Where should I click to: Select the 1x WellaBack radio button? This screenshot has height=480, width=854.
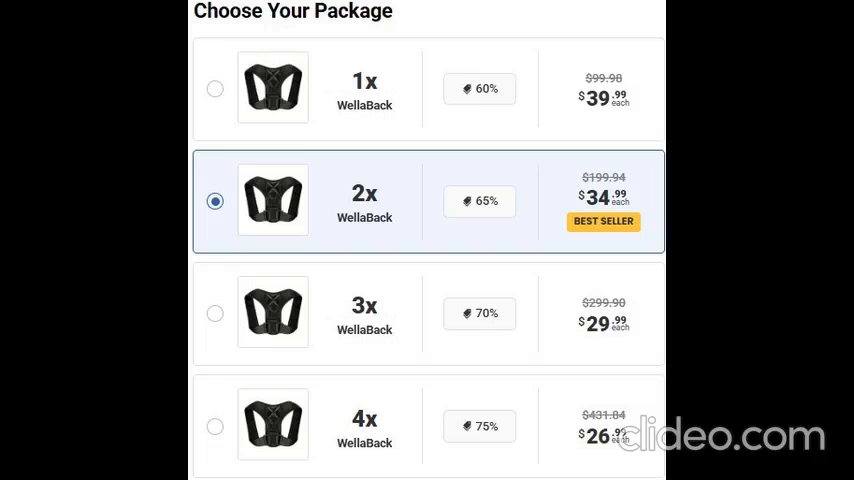[215, 89]
